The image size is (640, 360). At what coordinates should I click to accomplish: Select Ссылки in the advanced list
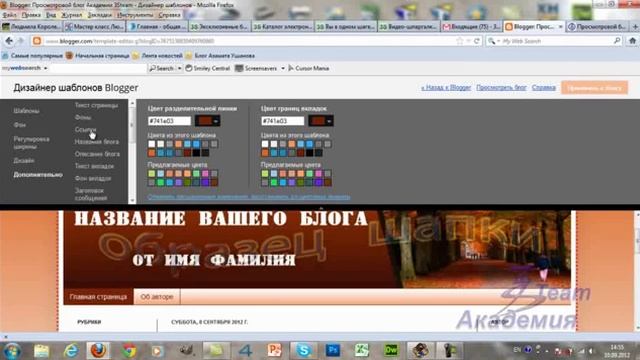point(85,129)
